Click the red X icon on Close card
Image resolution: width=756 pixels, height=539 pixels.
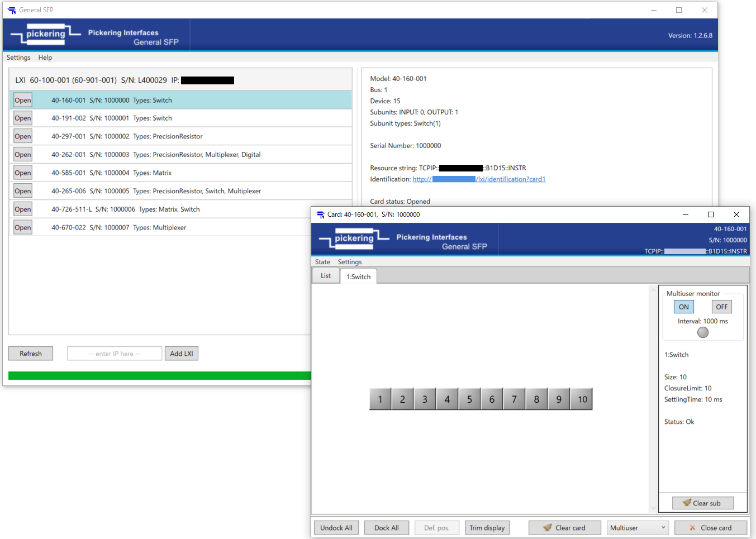[x=692, y=528]
